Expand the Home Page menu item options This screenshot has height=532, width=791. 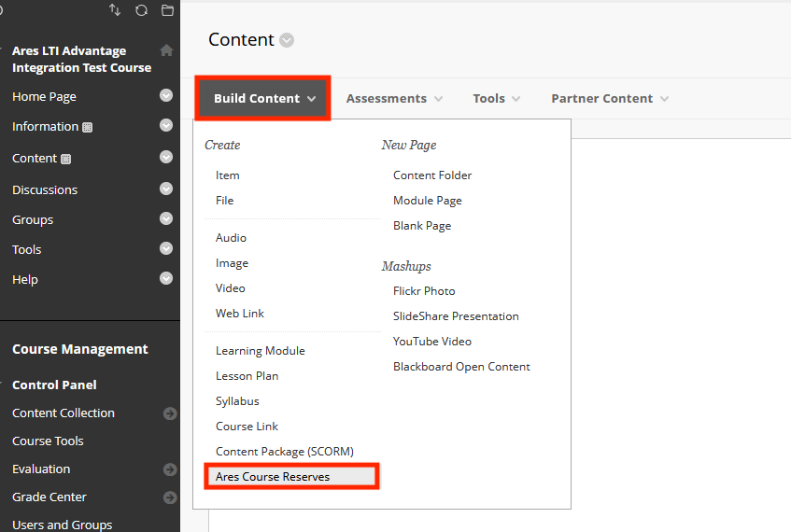tap(166, 95)
